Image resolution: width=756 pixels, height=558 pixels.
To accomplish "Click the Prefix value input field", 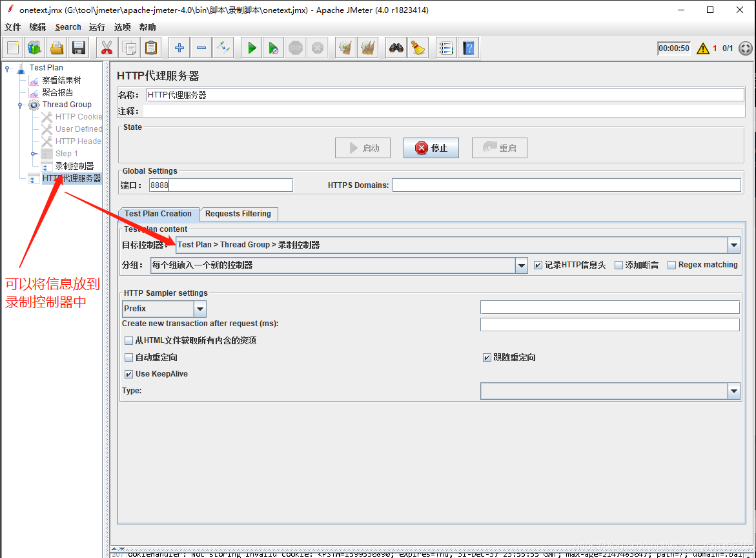I will [610, 307].
